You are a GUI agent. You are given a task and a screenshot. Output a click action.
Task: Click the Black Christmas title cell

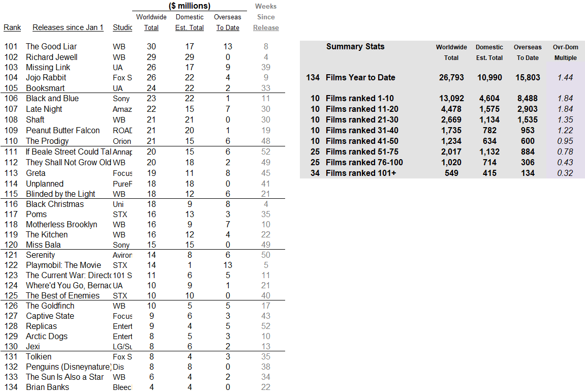click(55, 204)
